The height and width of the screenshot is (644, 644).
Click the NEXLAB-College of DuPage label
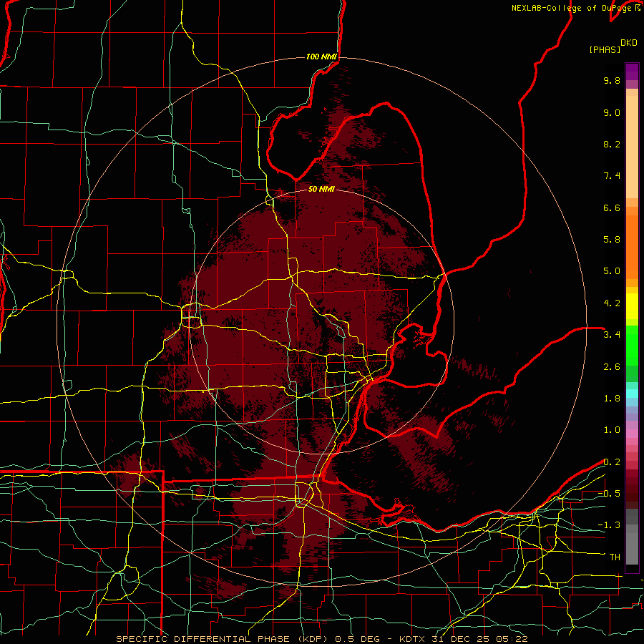(571, 8)
